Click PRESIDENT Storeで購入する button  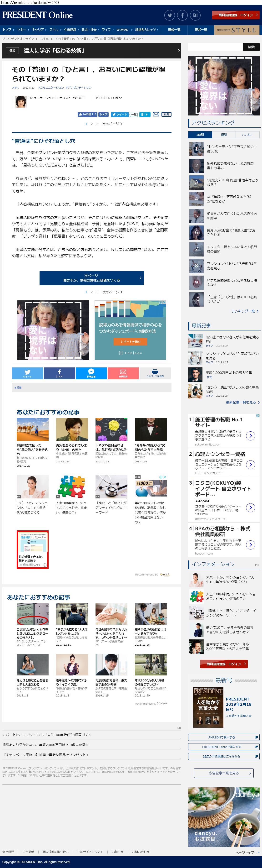click(224, 747)
